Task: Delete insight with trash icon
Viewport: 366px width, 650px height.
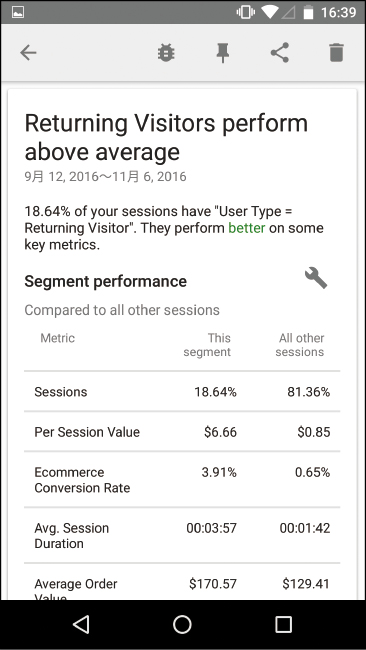Action: click(337, 53)
